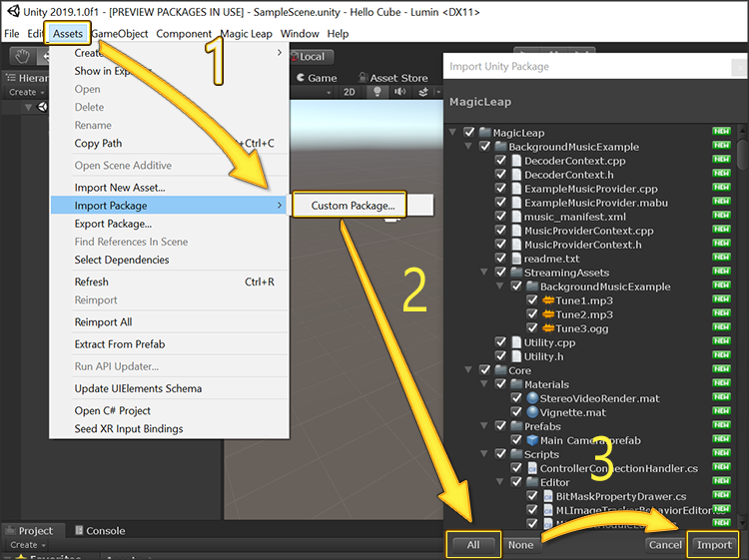Open scene effects layers icon

tap(423, 92)
